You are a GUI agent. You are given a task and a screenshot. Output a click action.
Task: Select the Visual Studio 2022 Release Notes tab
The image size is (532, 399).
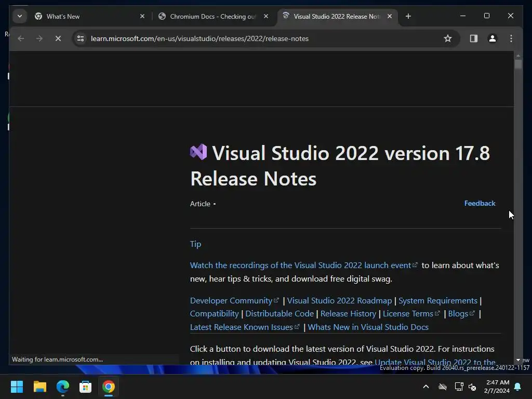[337, 16]
